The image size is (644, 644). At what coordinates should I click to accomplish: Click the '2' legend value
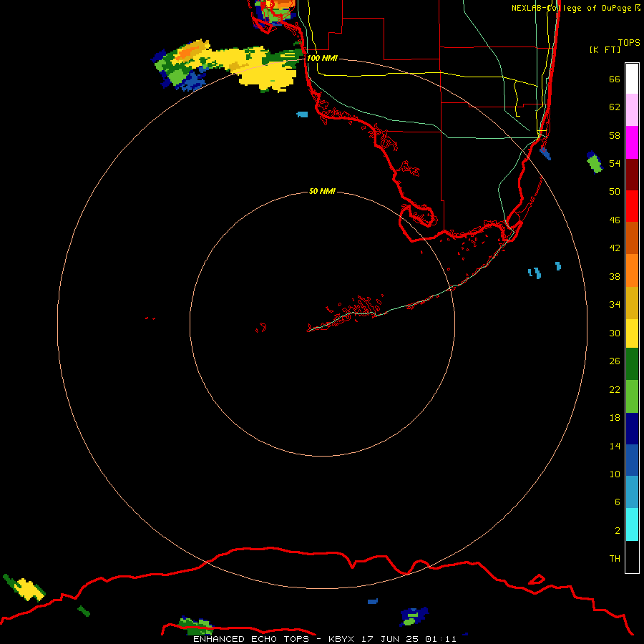coord(618,531)
